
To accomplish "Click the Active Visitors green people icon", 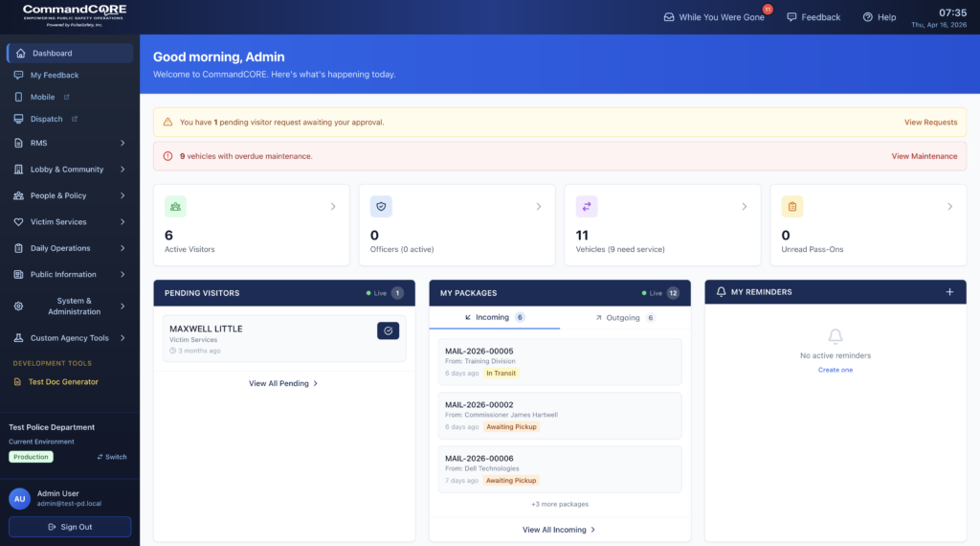I will pos(175,206).
